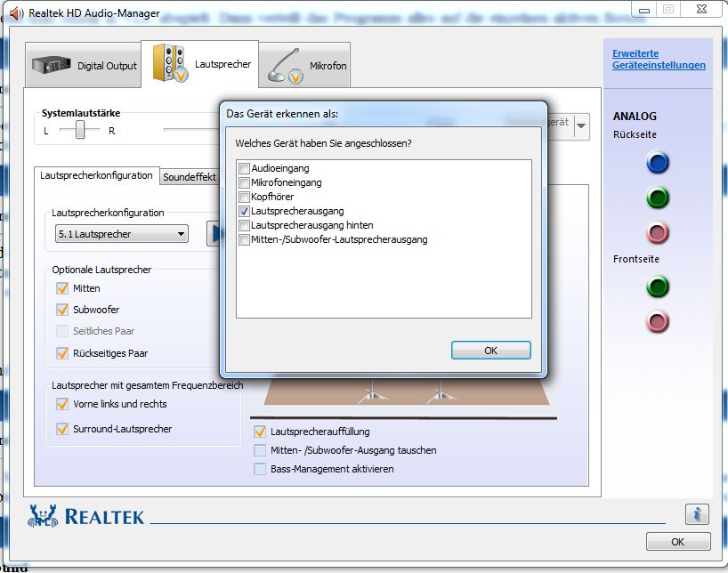Check Mitten-/Subwoofer-Lautsprecherausgang checkbox
Screen dimensions: 728x573
[x=244, y=240]
